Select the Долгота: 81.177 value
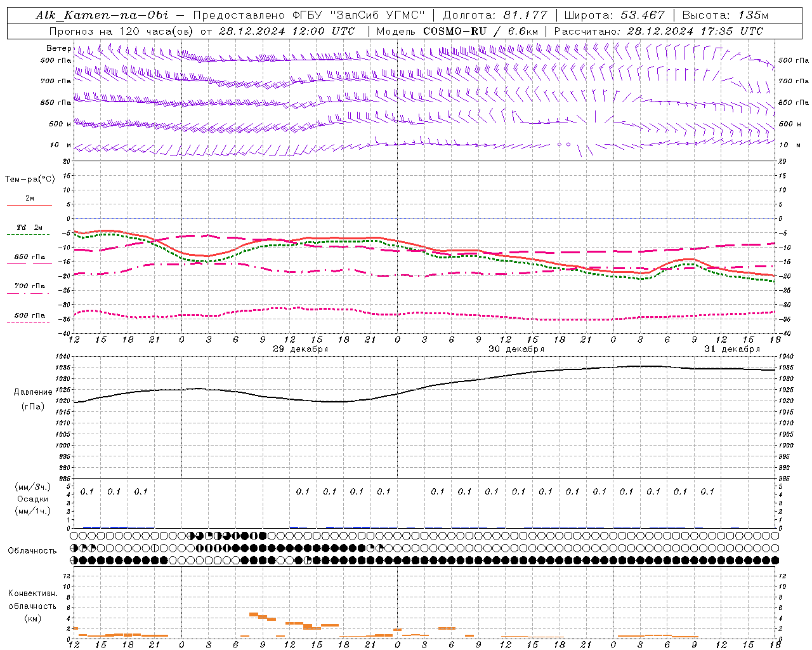Viewport: 812px width, 650px height. coord(495,15)
